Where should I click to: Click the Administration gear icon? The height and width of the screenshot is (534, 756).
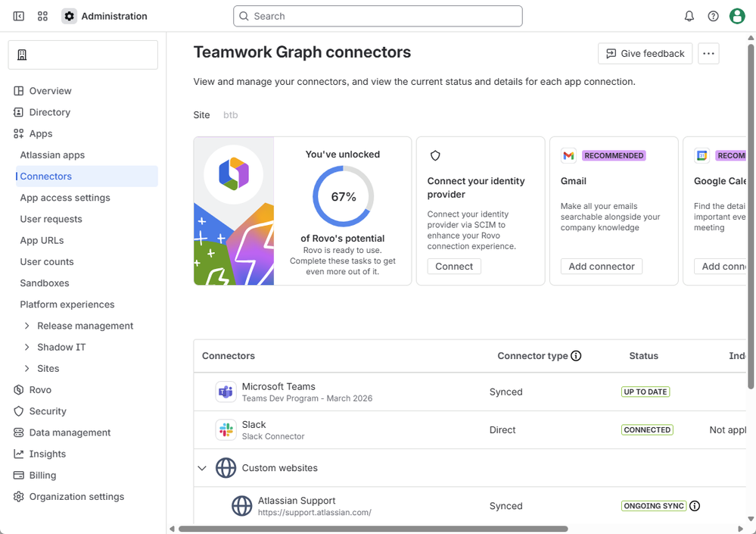69,16
